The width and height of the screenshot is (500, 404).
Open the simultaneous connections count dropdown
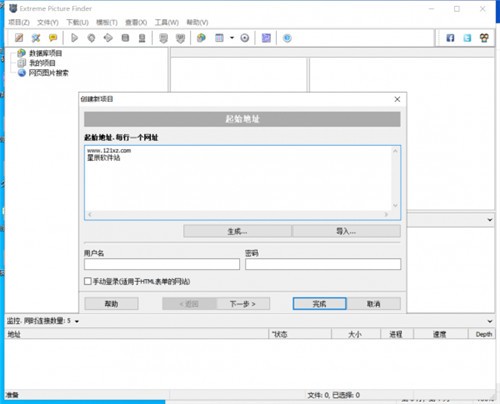tap(77, 321)
